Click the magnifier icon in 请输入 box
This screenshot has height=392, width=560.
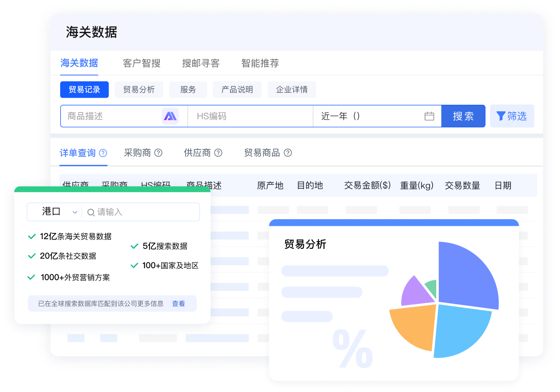(x=91, y=213)
